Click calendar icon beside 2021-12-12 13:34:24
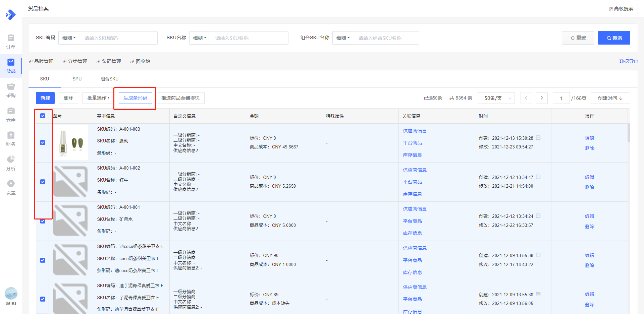Image resolution: width=644 pixels, height=314 pixels. pyautogui.click(x=538, y=216)
